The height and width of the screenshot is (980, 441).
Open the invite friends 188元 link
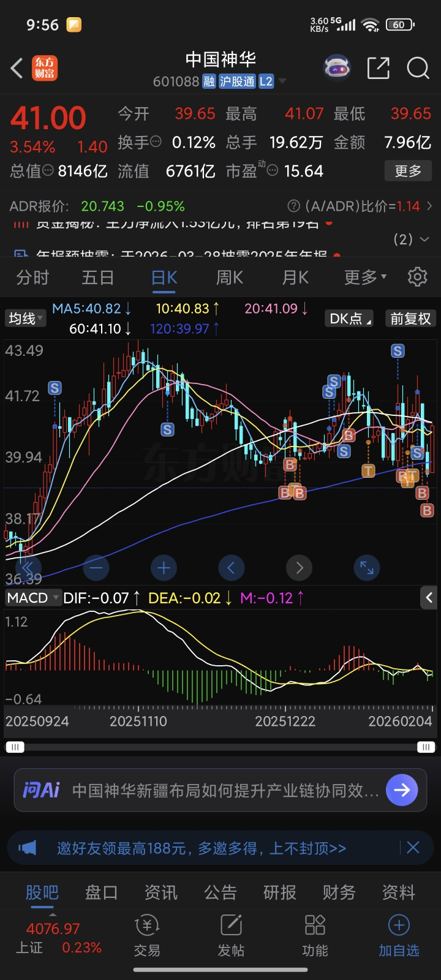coord(202,848)
